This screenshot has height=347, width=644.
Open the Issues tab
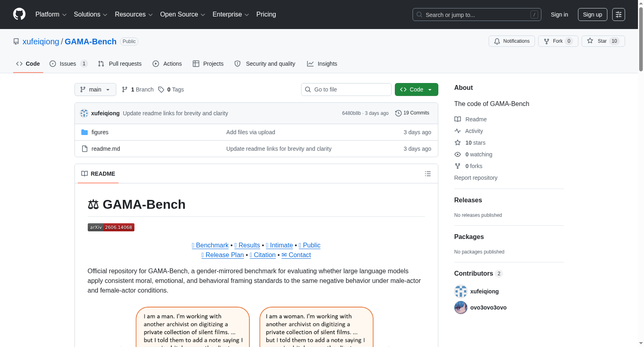tap(68, 64)
